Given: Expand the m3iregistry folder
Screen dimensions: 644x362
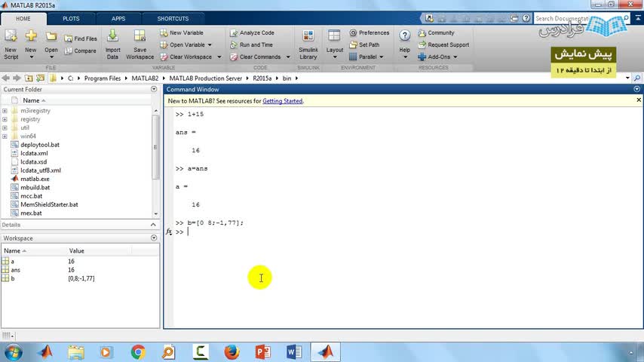Looking at the screenshot, I should point(5,111).
